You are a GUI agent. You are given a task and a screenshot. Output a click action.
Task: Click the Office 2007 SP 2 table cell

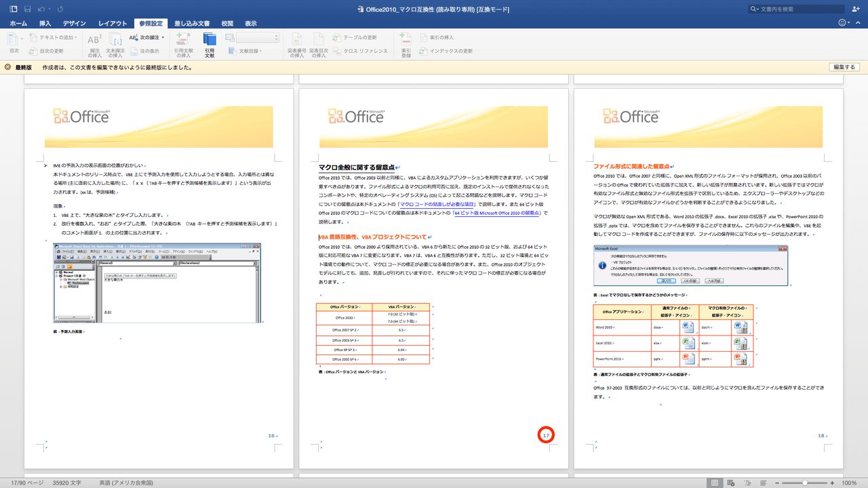[344, 329]
